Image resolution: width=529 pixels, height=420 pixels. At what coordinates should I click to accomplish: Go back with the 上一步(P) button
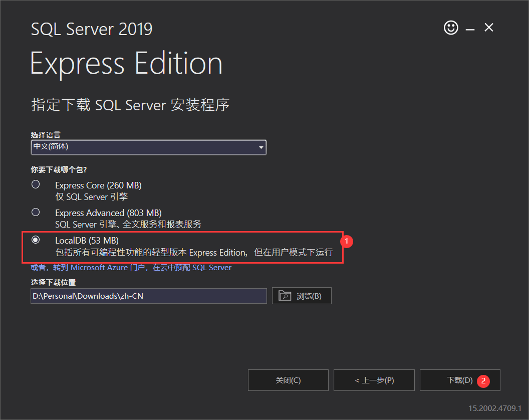point(374,380)
